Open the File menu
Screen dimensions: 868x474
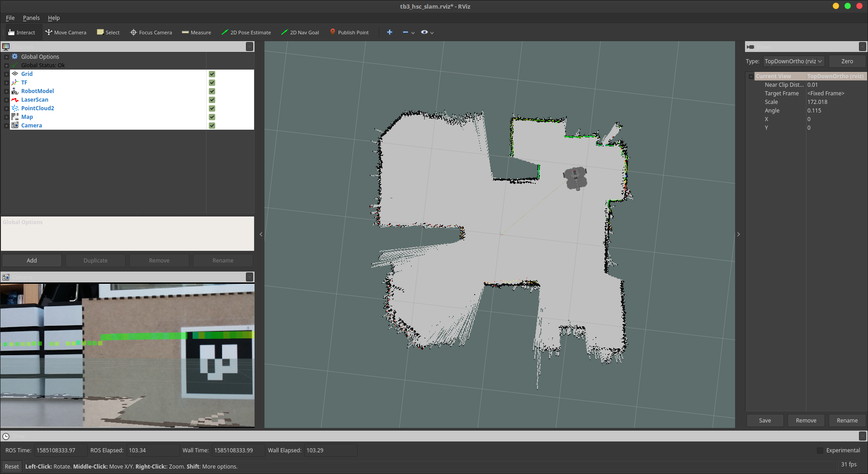(x=10, y=18)
